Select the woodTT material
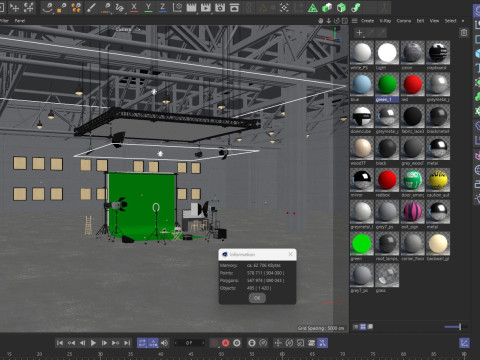The height and width of the screenshot is (360, 480). [362, 148]
